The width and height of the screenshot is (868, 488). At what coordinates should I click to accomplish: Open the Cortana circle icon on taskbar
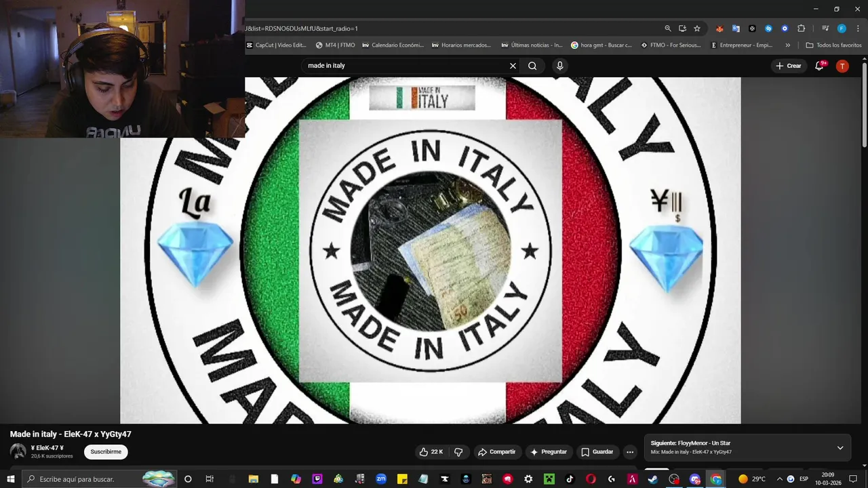188,479
